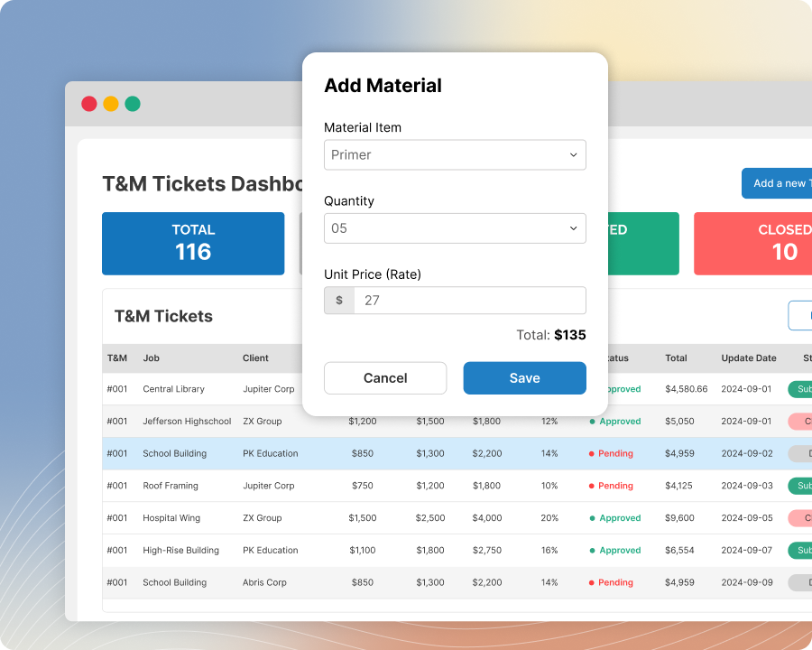
Task: Click the Add a new ticket button
Action: [777, 183]
